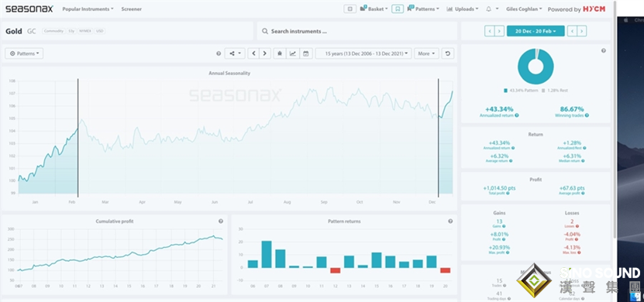
Task: Click the line chart icon in toolbar
Action: (x=292, y=53)
